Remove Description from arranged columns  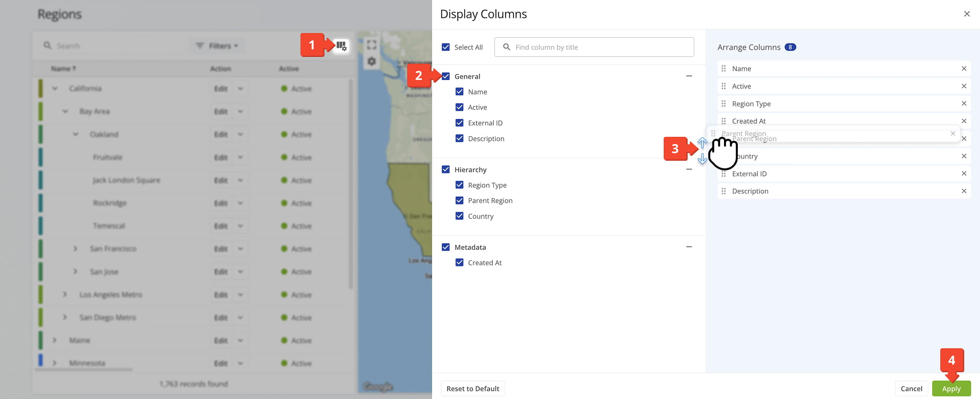click(x=964, y=191)
